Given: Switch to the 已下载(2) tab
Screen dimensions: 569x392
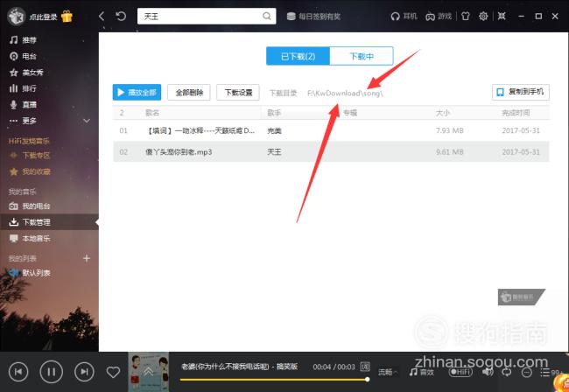Looking at the screenshot, I should 298,56.
